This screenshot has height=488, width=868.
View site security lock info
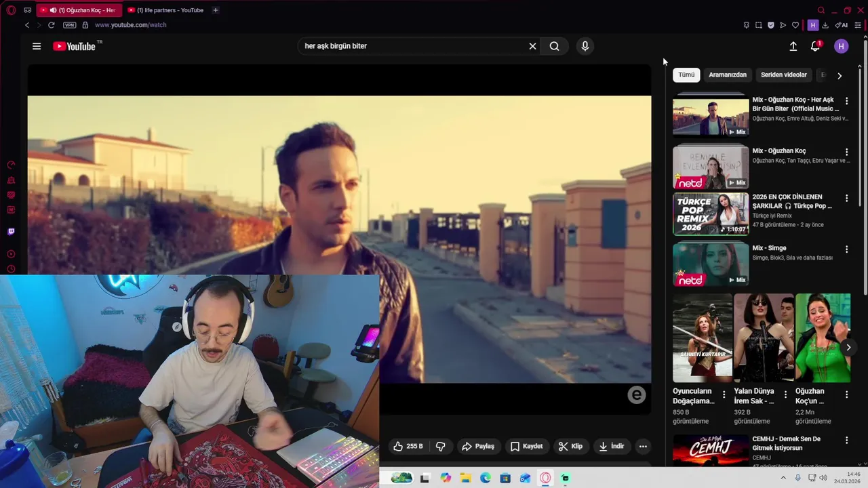point(85,25)
